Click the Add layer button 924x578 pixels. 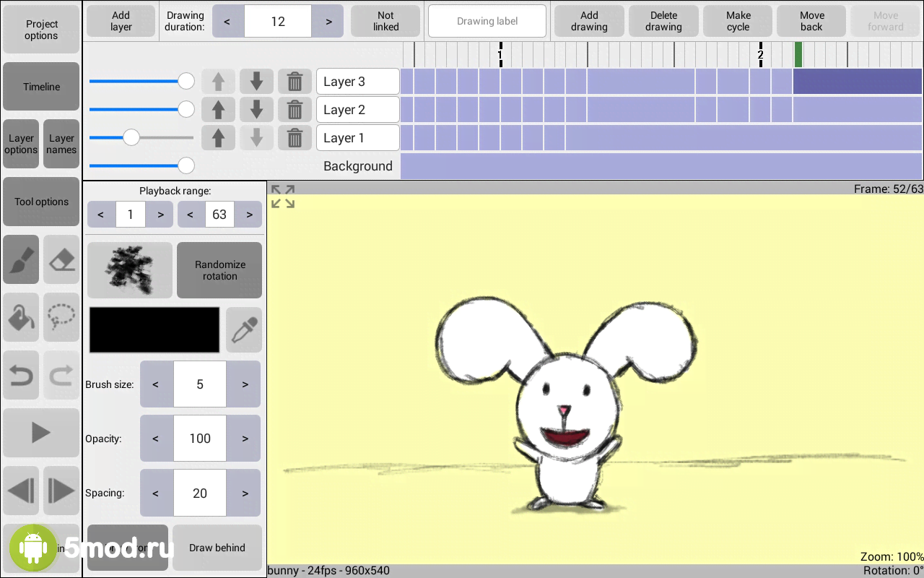(121, 21)
